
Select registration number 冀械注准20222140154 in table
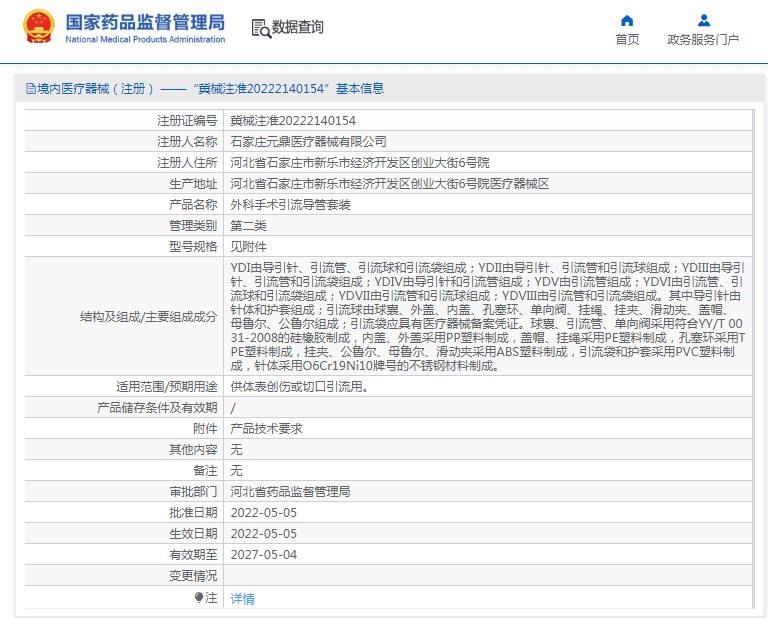tap(293, 120)
